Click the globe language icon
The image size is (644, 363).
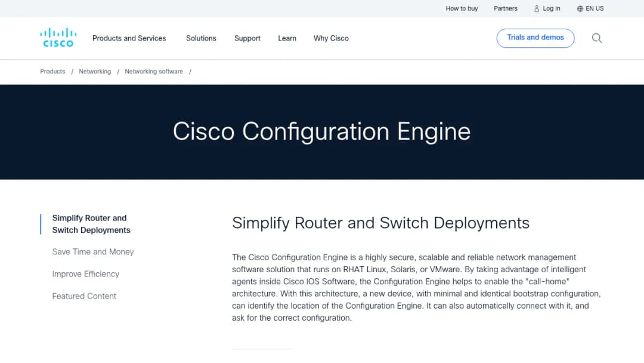(580, 8)
